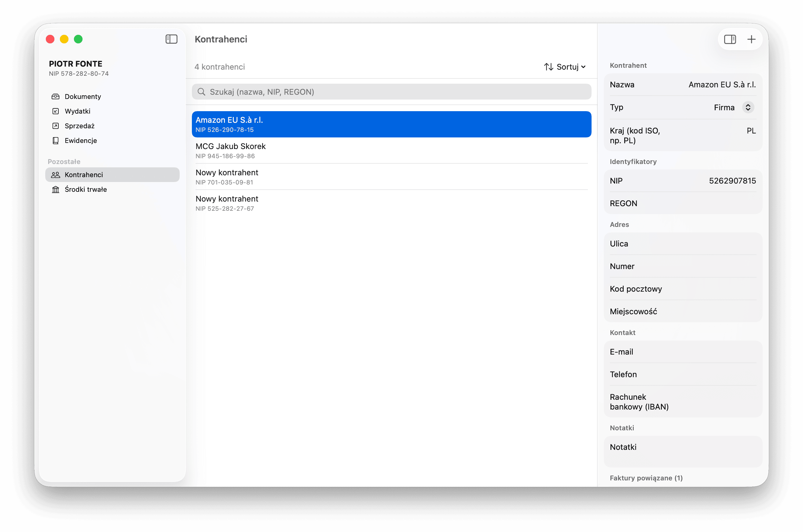The width and height of the screenshot is (803, 532).
Task: Select Nowy kontrahent with NIP 701-035-09-81
Action: [391, 177]
